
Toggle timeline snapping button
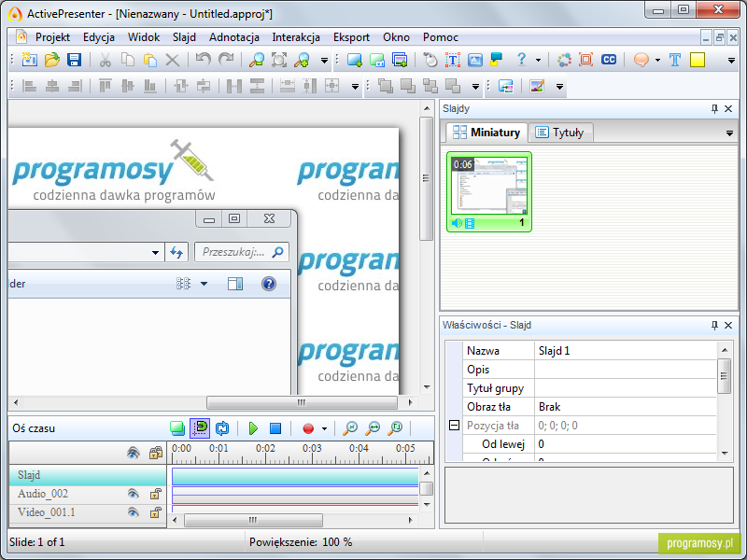tap(200, 428)
